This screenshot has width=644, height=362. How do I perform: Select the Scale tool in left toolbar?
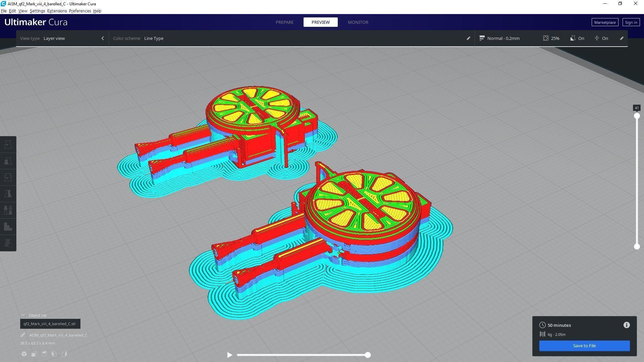(8, 161)
